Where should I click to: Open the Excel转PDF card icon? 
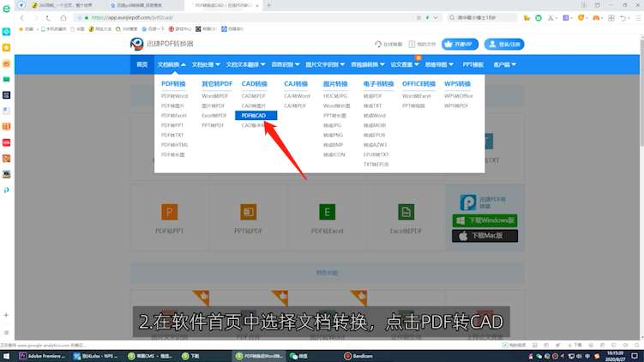[406, 212]
